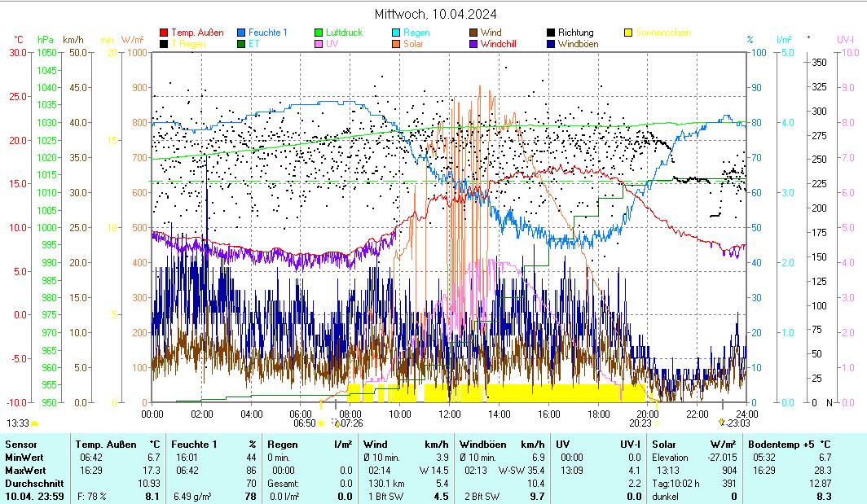
Task: Click the 'Sonnenschein' legend label
Action: click(663, 33)
